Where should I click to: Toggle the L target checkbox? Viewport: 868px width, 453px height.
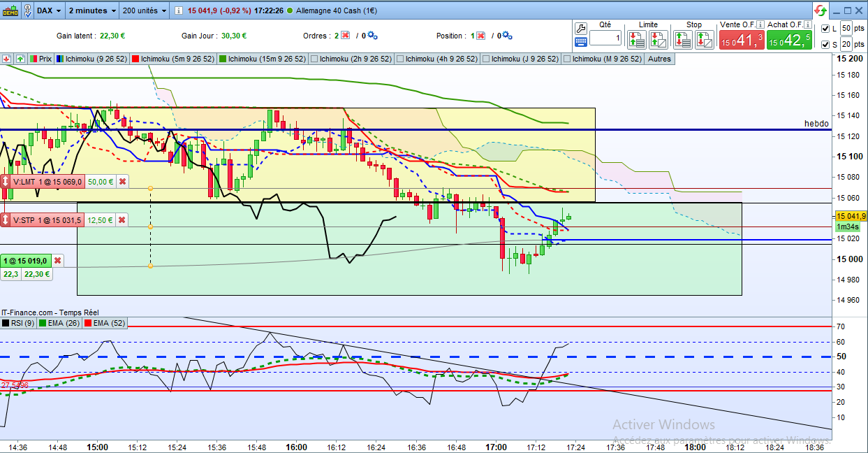coord(825,28)
